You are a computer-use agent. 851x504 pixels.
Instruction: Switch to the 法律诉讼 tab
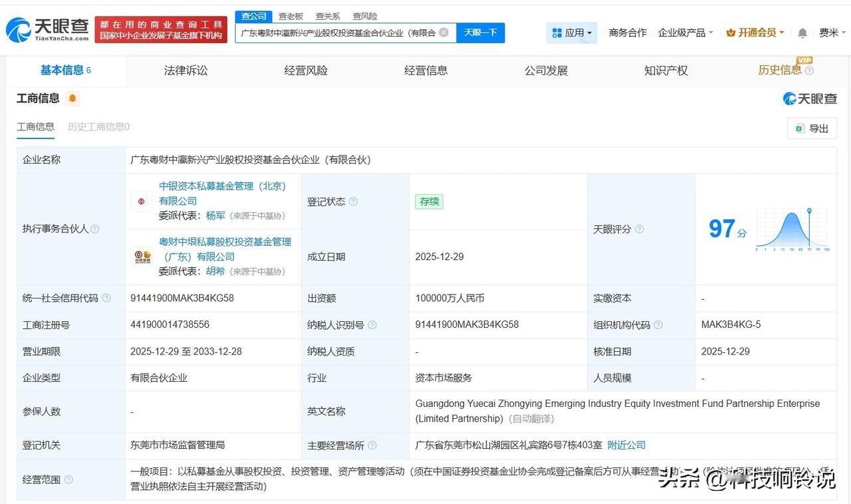pos(185,70)
